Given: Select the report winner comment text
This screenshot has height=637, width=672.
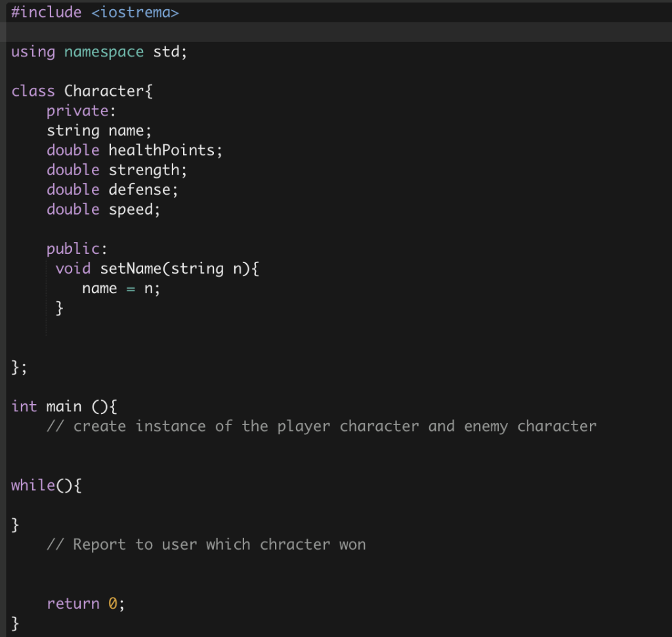Looking at the screenshot, I should [207, 543].
